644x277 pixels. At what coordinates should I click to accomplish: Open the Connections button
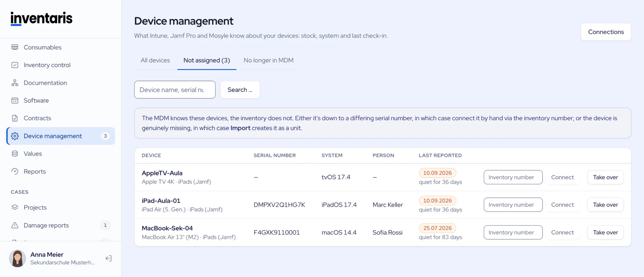click(606, 32)
